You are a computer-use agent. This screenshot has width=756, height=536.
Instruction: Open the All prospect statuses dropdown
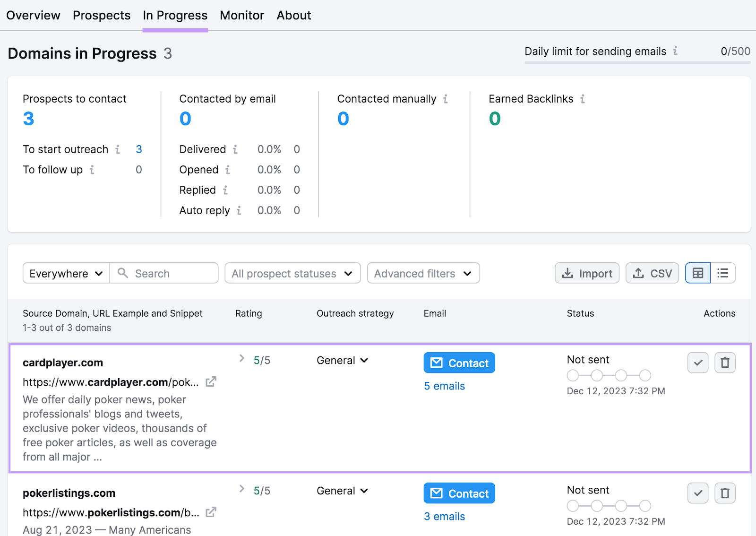coord(292,273)
